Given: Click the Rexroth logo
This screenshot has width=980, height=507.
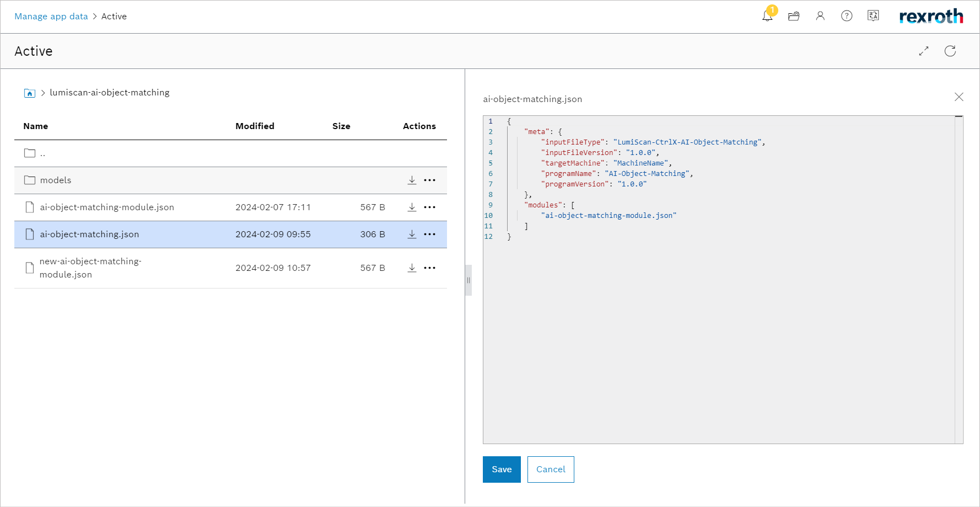Looking at the screenshot, I should [931, 17].
